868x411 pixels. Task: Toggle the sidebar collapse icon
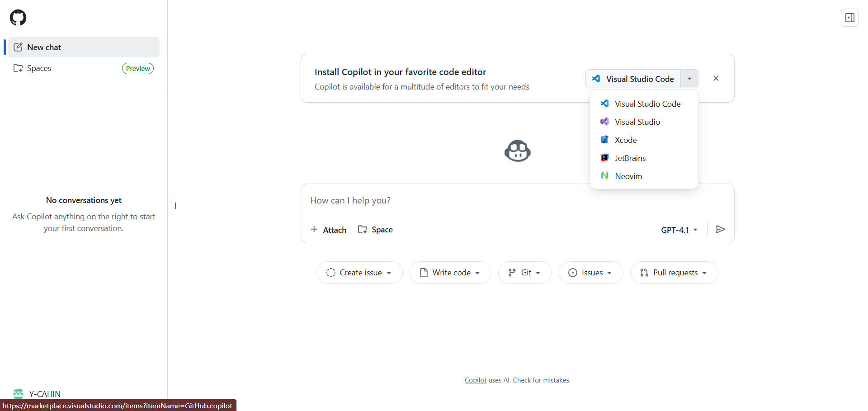coord(849,18)
